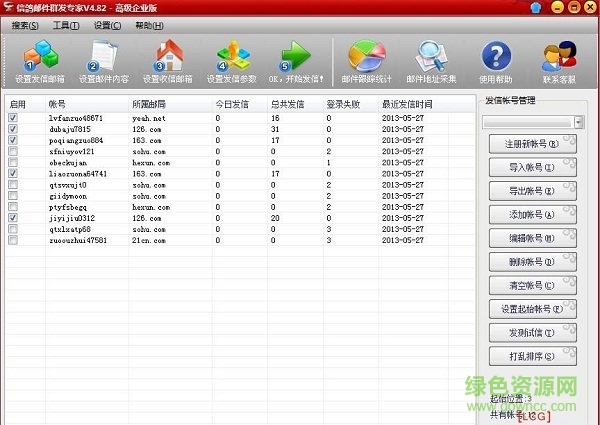
Task: Toggle checkbox for jiyijiu0312 account
Action: point(13,217)
